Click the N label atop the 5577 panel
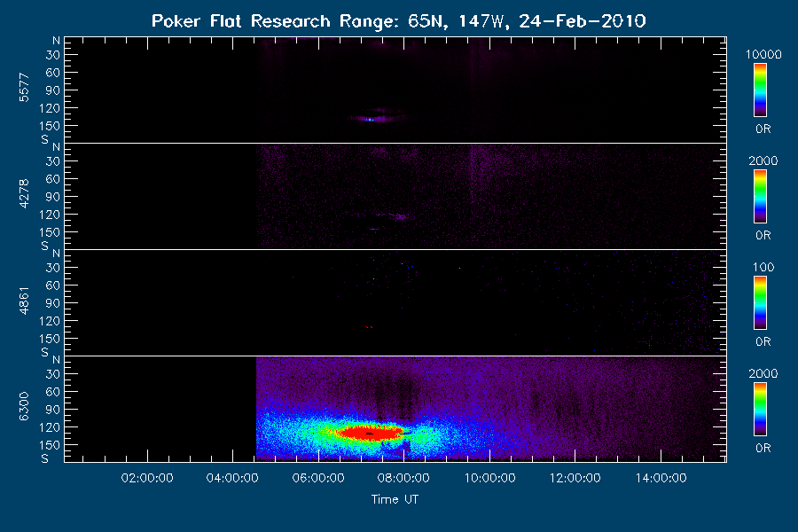This screenshot has height=532, width=798. (x=56, y=41)
